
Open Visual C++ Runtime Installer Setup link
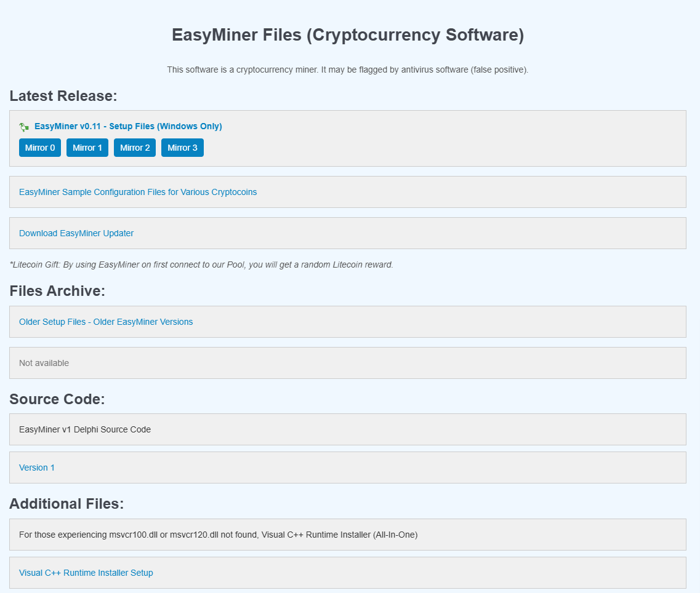pos(86,573)
